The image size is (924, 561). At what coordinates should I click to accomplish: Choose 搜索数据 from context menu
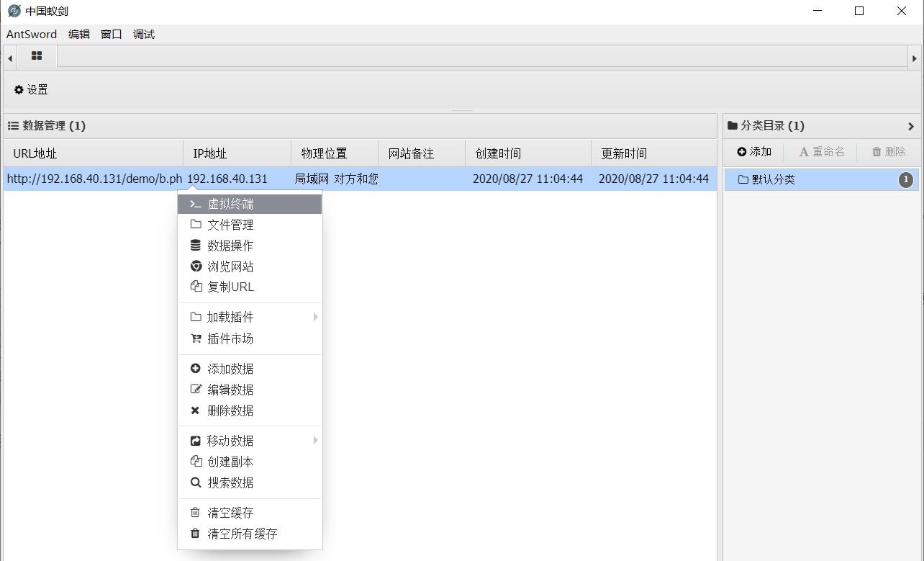(x=250, y=483)
